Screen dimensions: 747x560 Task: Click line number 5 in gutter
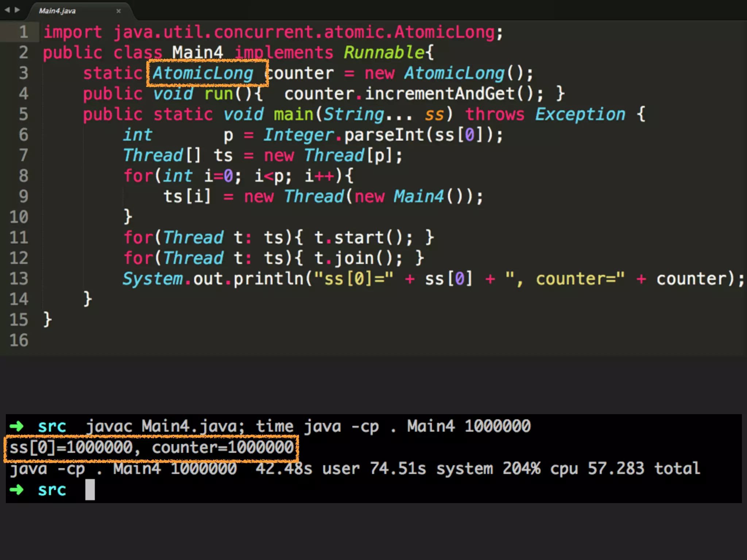coord(23,114)
